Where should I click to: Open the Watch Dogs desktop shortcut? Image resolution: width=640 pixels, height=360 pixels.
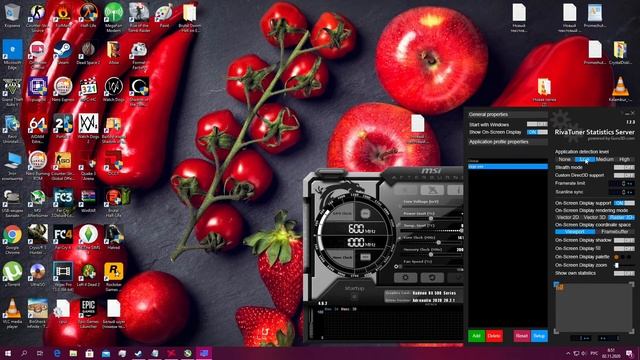point(113,89)
